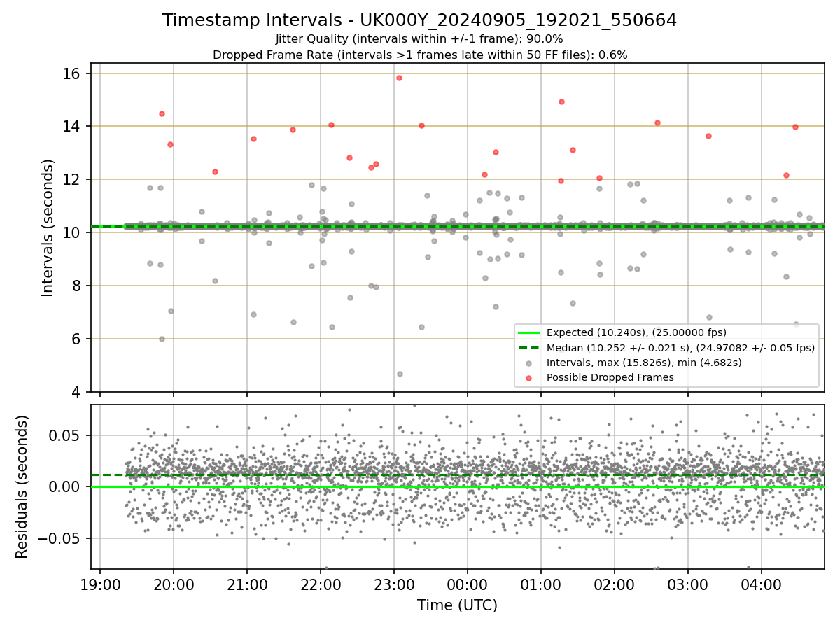Click the 22:00 x-axis tick label
The image size is (840, 630).
pos(321,585)
